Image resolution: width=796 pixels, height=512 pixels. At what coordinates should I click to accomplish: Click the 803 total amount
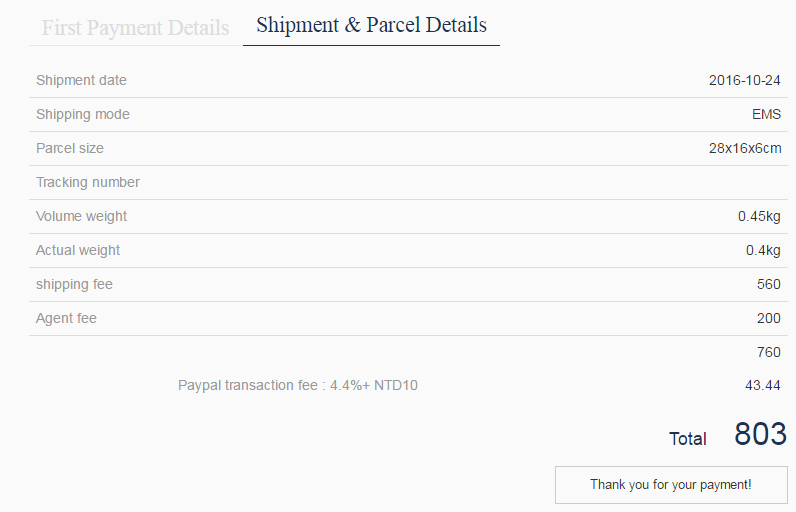760,434
